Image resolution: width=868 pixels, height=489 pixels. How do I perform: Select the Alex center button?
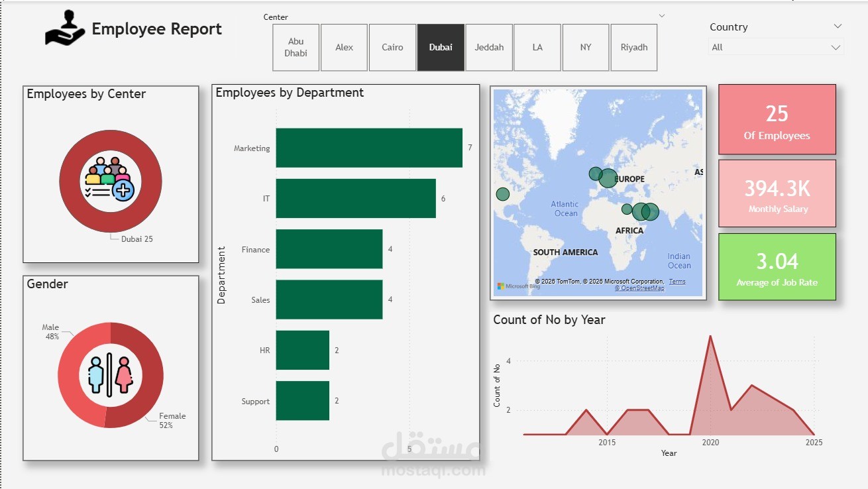[x=344, y=47]
